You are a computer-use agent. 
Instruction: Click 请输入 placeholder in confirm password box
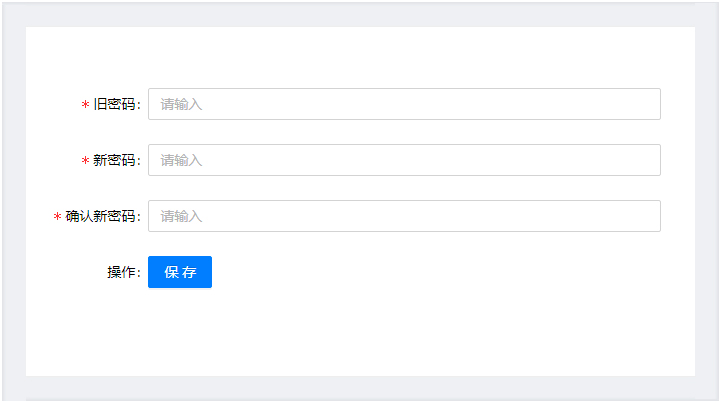point(181,216)
